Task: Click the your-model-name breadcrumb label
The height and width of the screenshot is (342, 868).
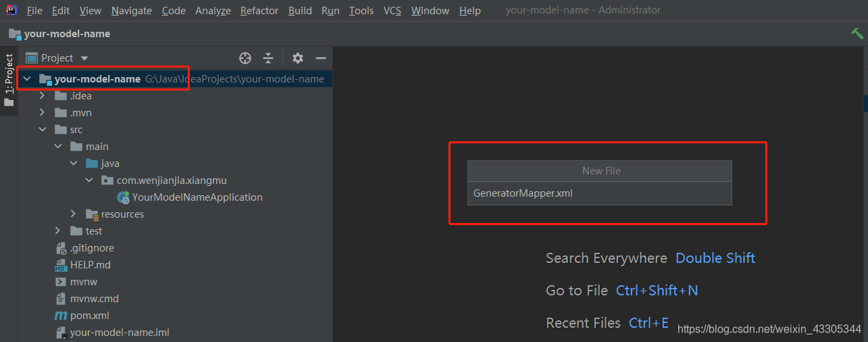Action: [x=67, y=34]
